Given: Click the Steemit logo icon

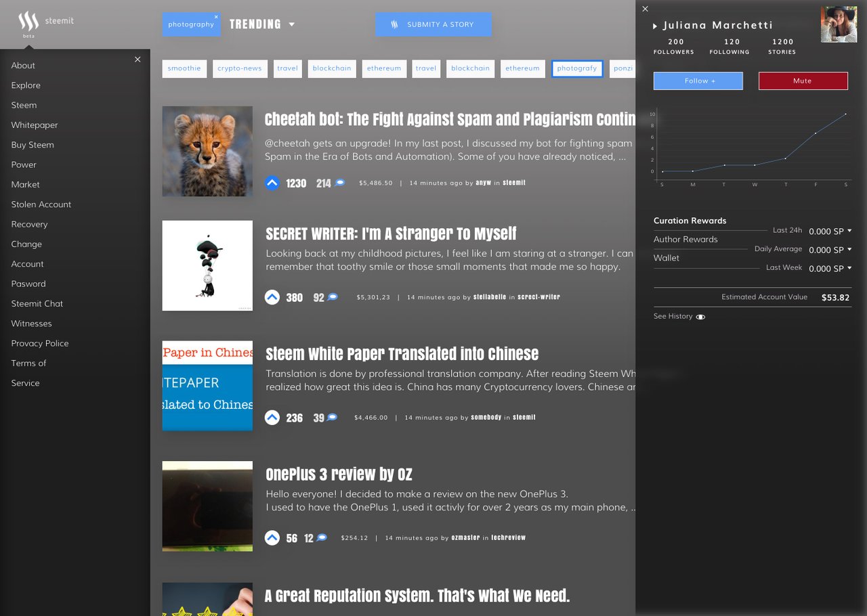Looking at the screenshot, I should (x=28, y=22).
